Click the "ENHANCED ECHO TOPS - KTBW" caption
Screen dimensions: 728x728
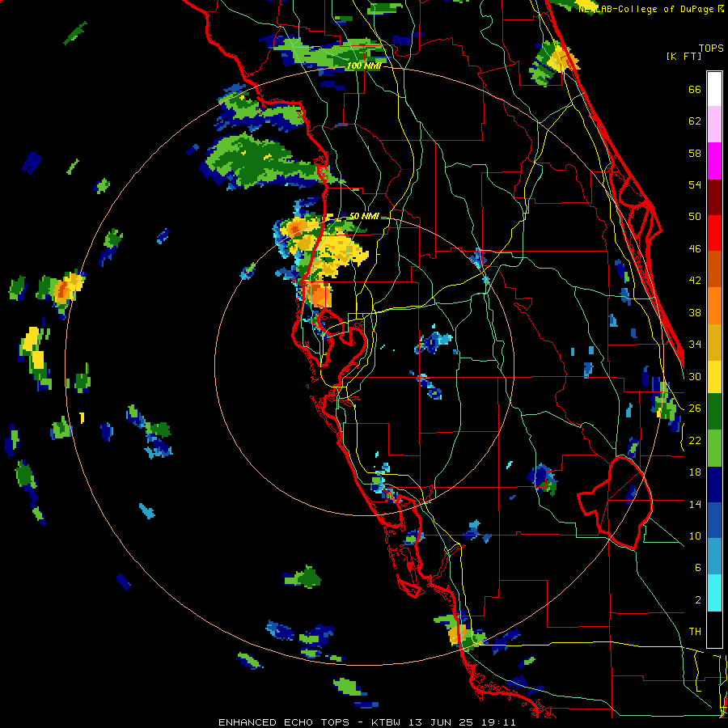tap(311, 722)
